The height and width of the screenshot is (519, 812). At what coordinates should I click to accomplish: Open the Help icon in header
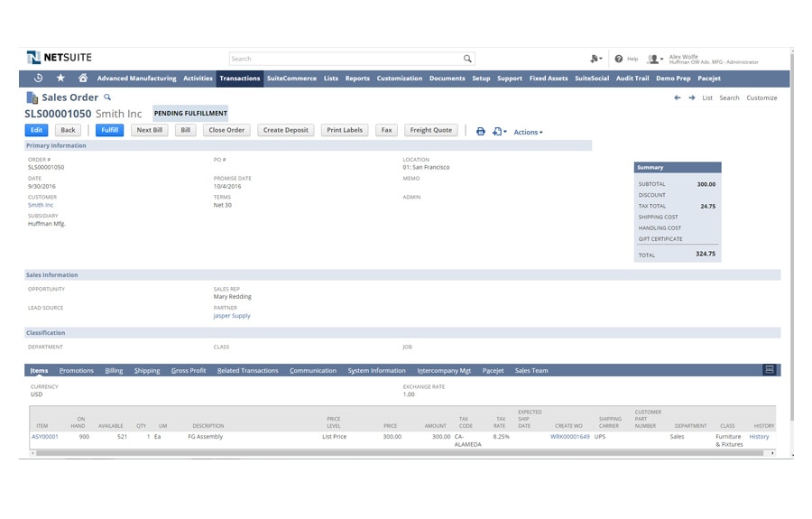pyautogui.click(x=619, y=59)
